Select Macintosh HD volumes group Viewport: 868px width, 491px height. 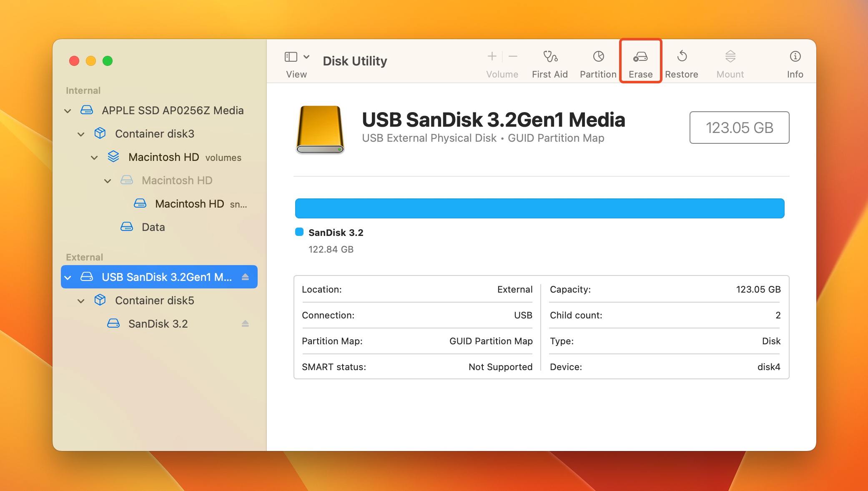tap(185, 157)
